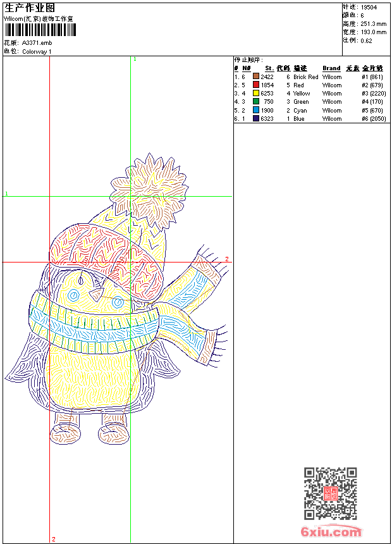Click the Blue thread color swatch
This screenshot has width=392, height=544.
256,118
